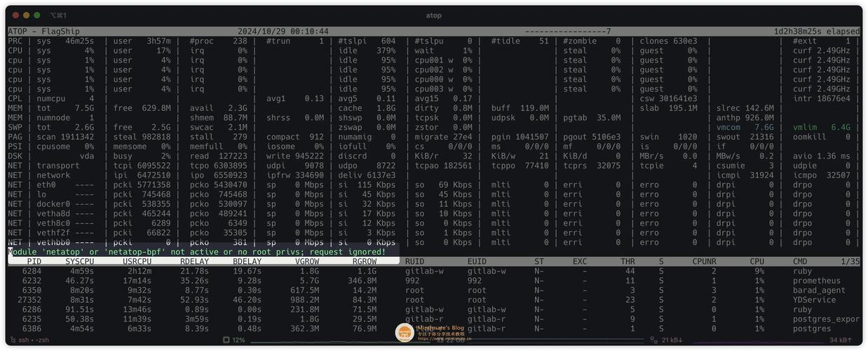The width and height of the screenshot is (868, 351).
Task: Click the '1d2h38m25s elapsed' text
Action: point(817,32)
